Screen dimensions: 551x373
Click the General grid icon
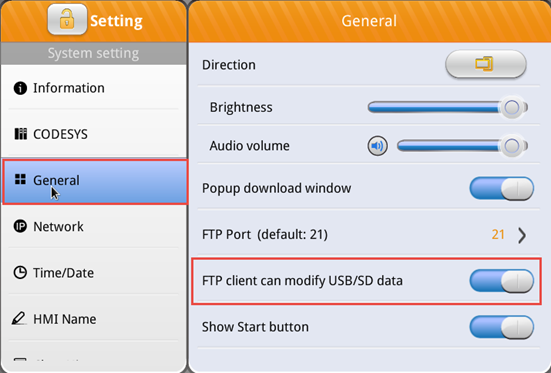click(20, 179)
